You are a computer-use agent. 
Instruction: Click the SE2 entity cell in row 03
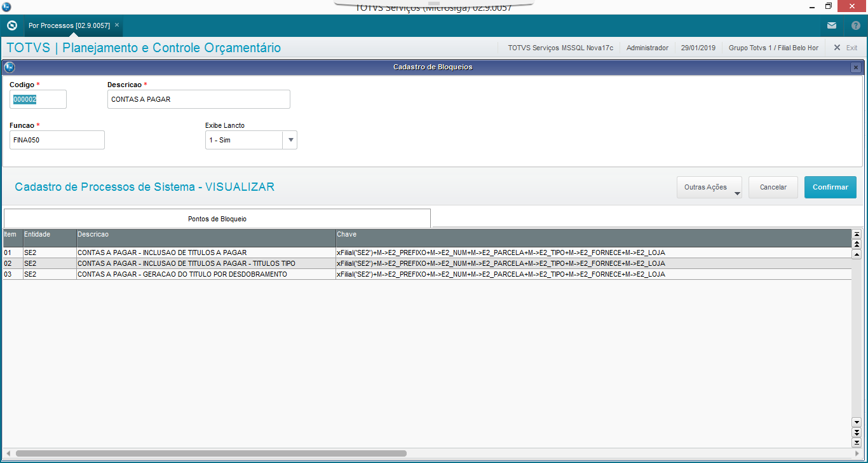pyautogui.click(x=50, y=274)
